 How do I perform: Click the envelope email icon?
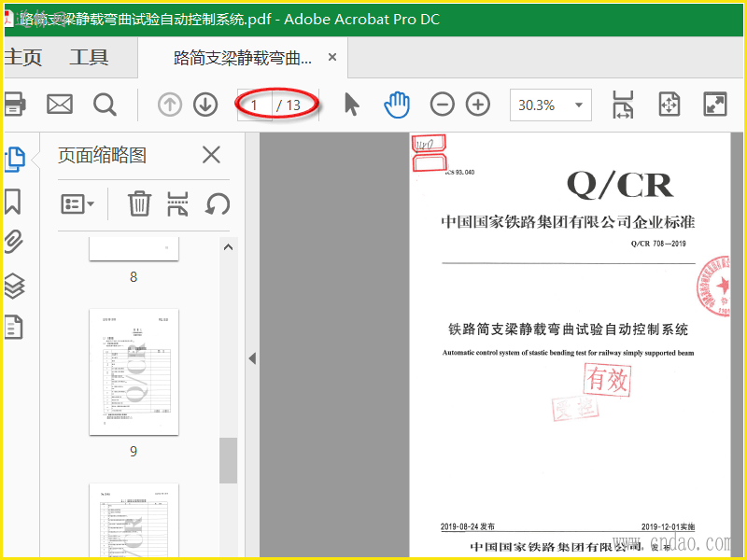tap(60, 105)
